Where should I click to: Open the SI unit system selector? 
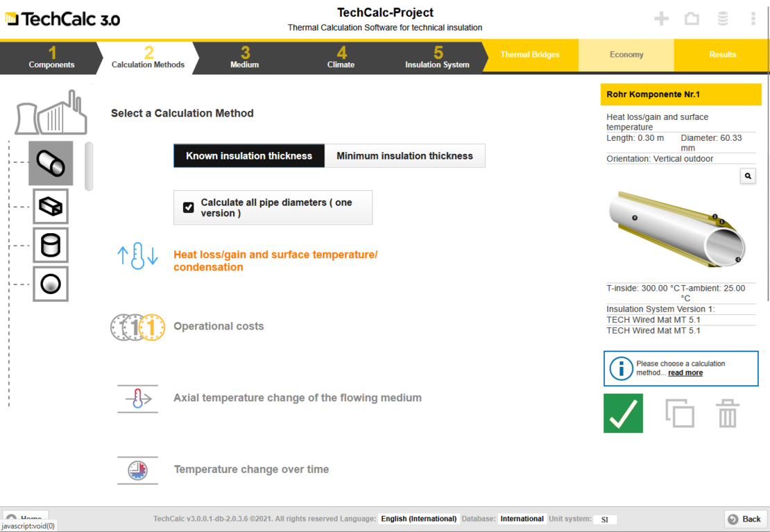(x=604, y=520)
